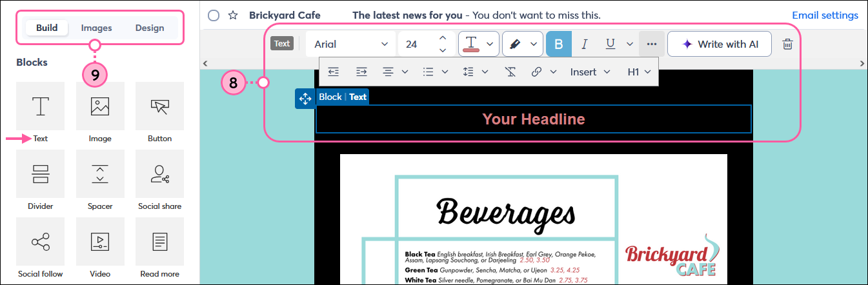Click the bulleted list icon
868x285 pixels.
[427, 72]
